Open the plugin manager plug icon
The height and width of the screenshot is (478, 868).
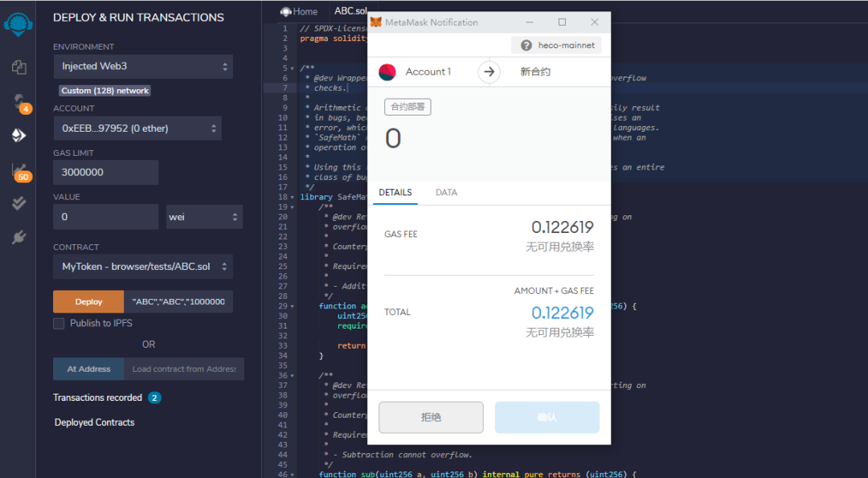tap(18, 238)
